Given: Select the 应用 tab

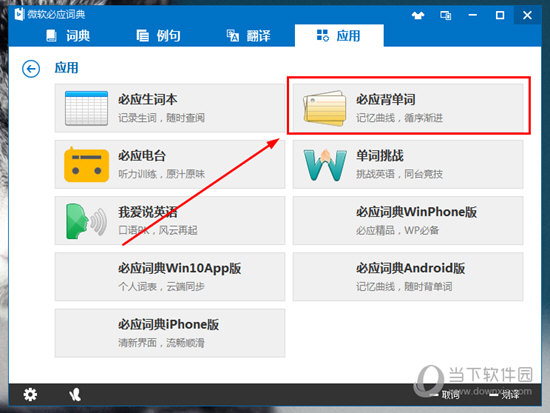Looking at the screenshot, I should 339,36.
